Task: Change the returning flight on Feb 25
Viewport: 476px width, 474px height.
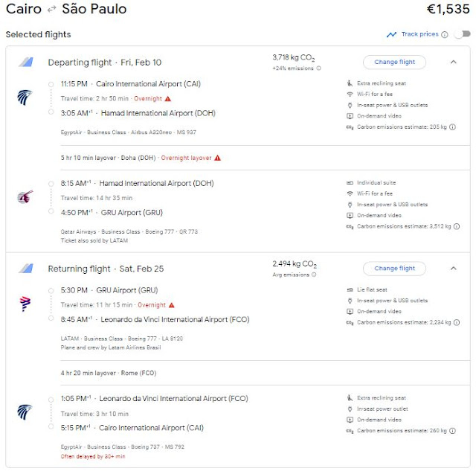Action: pos(394,268)
